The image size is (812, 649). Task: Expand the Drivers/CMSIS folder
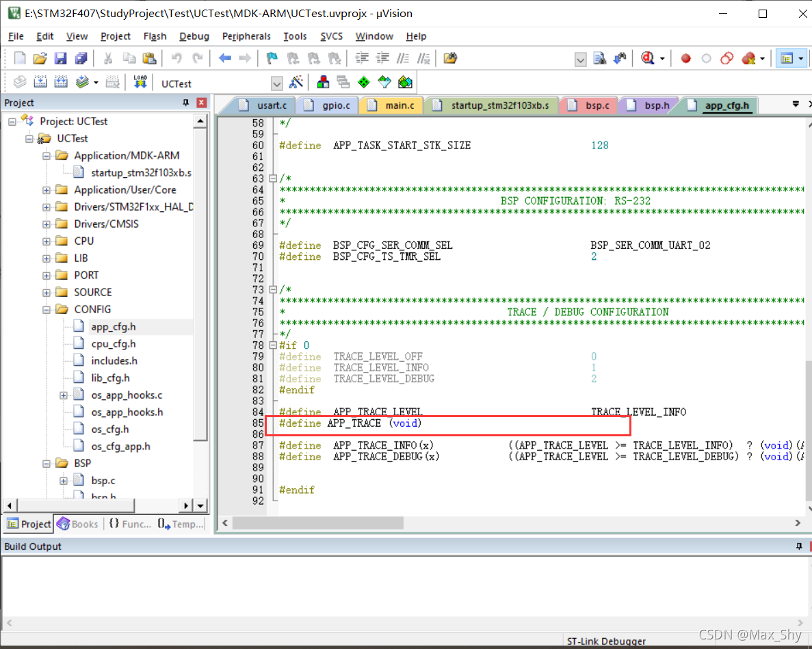pos(46,224)
